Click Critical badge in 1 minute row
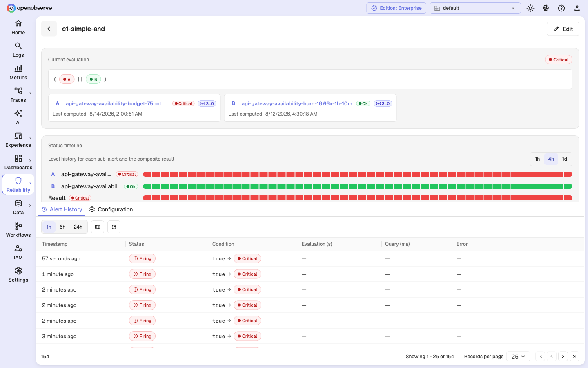This screenshot has width=588, height=368. (x=247, y=274)
